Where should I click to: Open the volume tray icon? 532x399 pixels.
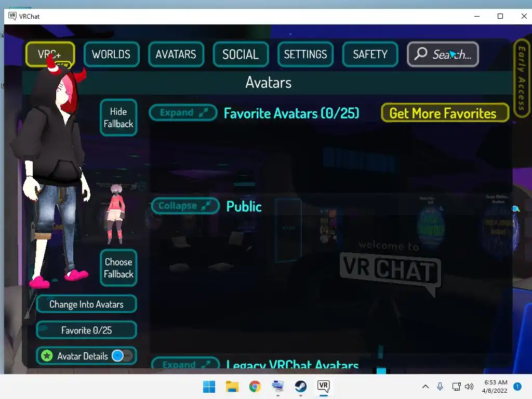tap(469, 387)
